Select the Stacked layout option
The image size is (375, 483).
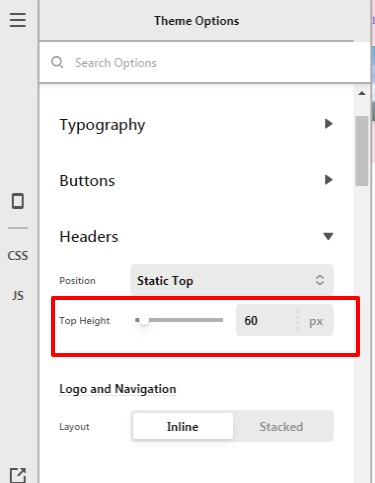pyautogui.click(x=281, y=426)
